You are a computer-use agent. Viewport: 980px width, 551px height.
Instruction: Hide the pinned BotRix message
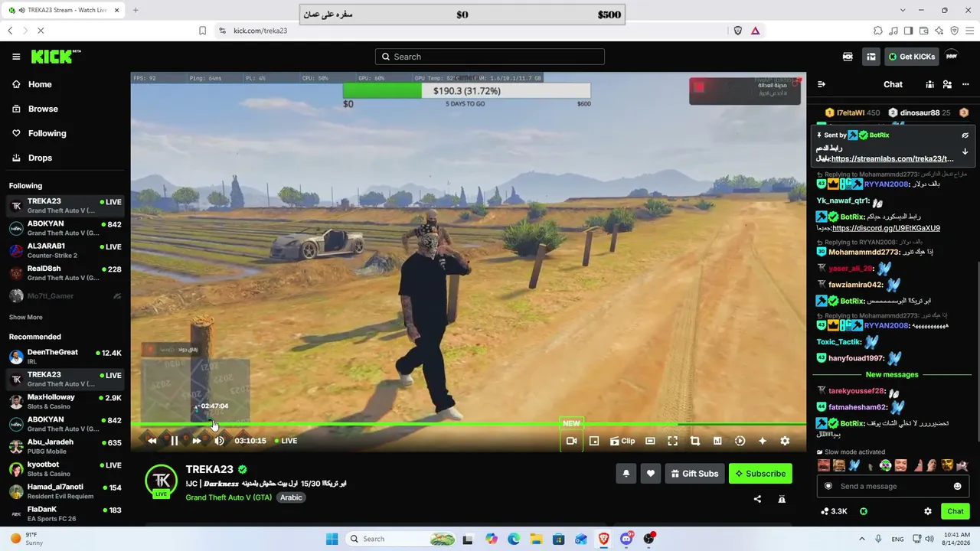965,135
